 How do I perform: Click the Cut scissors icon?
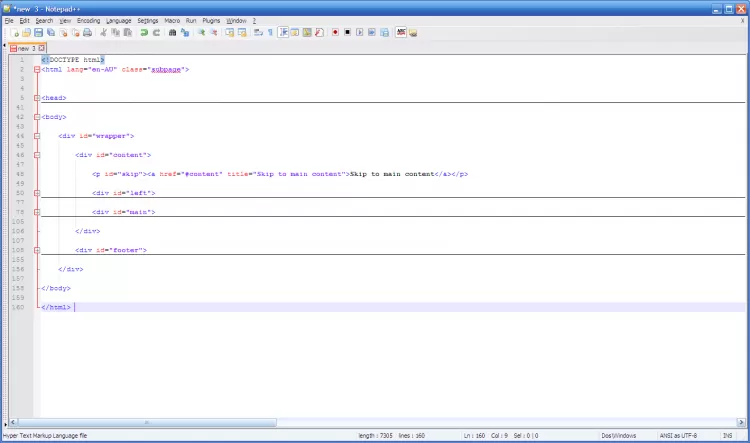[105, 32]
